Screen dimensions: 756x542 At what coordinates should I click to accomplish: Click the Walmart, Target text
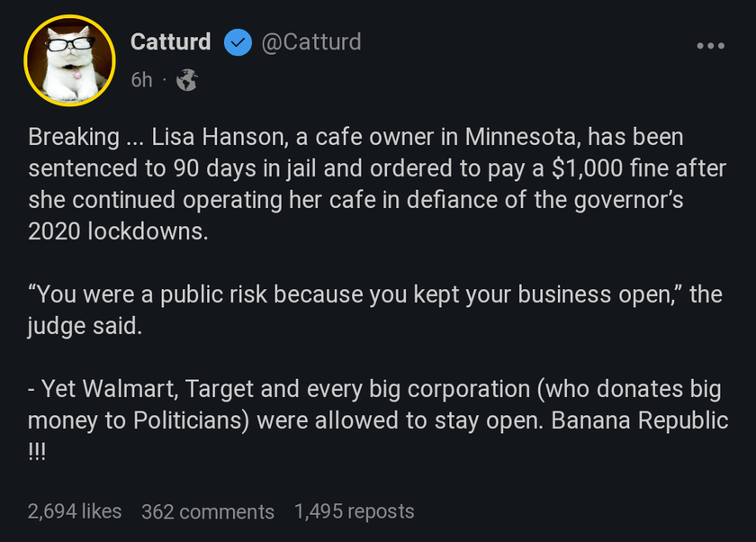167,389
